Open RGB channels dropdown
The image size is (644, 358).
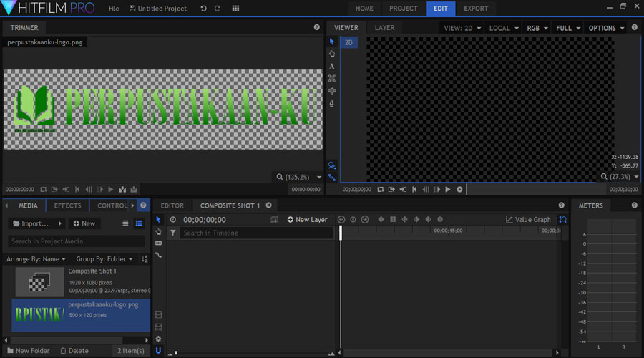[x=537, y=28]
